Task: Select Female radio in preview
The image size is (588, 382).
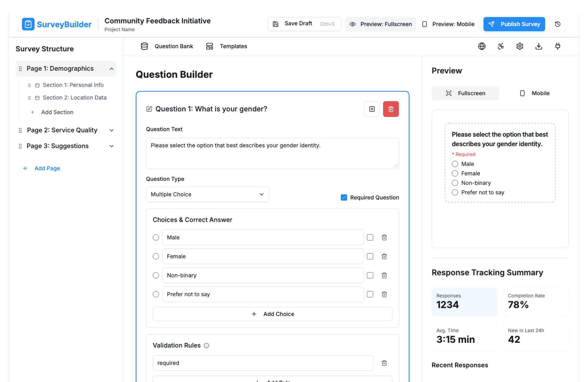Action: [455, 174]
